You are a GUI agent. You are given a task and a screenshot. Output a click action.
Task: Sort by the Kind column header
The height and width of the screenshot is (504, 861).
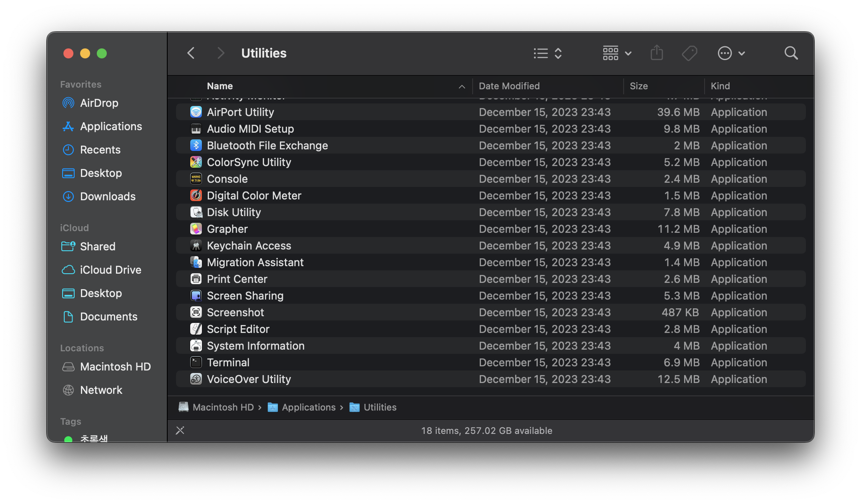click(x=720, y=86)
